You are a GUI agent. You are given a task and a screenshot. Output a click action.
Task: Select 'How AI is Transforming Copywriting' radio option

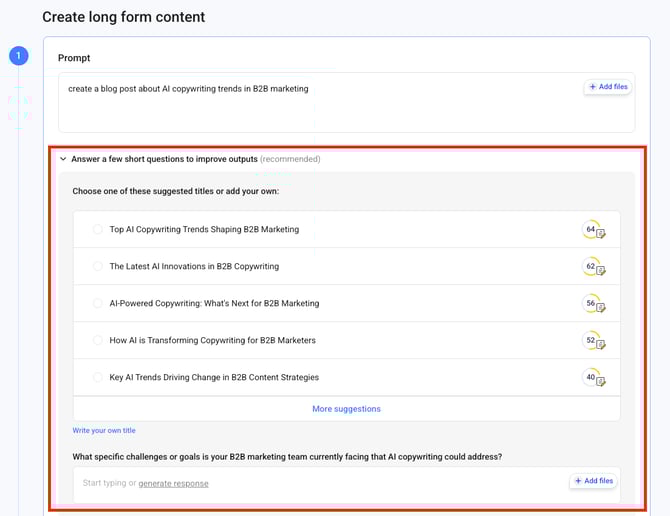[x=98, y=340]
